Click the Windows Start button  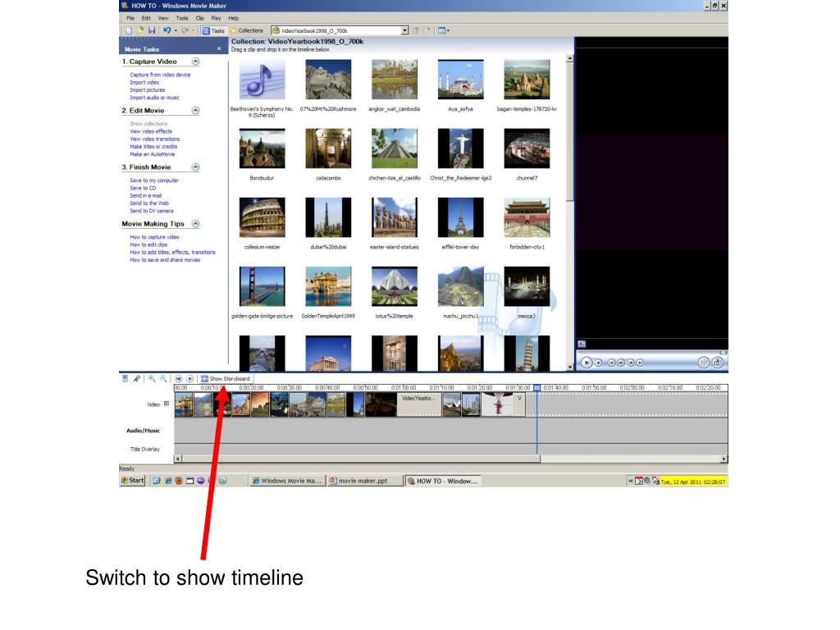(x=133, y=481)
